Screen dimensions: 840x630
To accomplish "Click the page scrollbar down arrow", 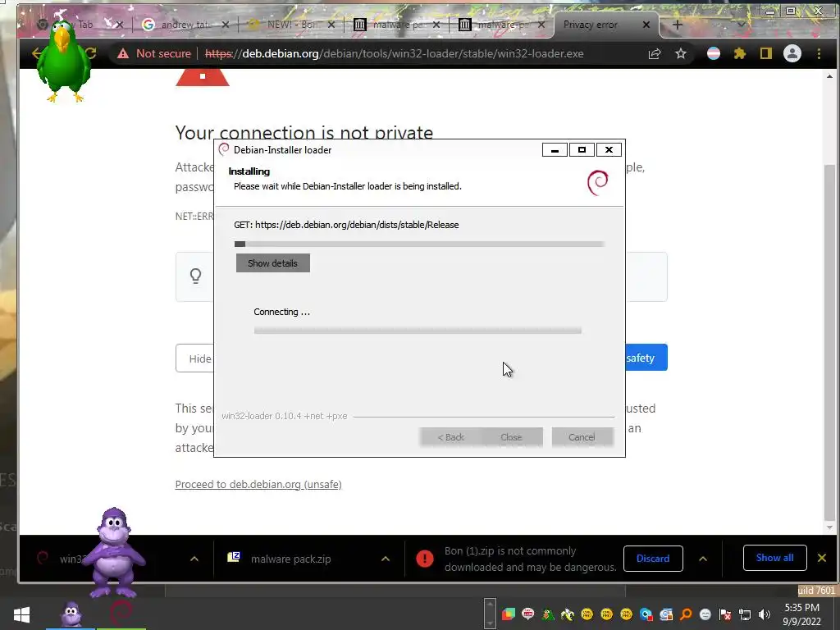I will tap(830, 527).
